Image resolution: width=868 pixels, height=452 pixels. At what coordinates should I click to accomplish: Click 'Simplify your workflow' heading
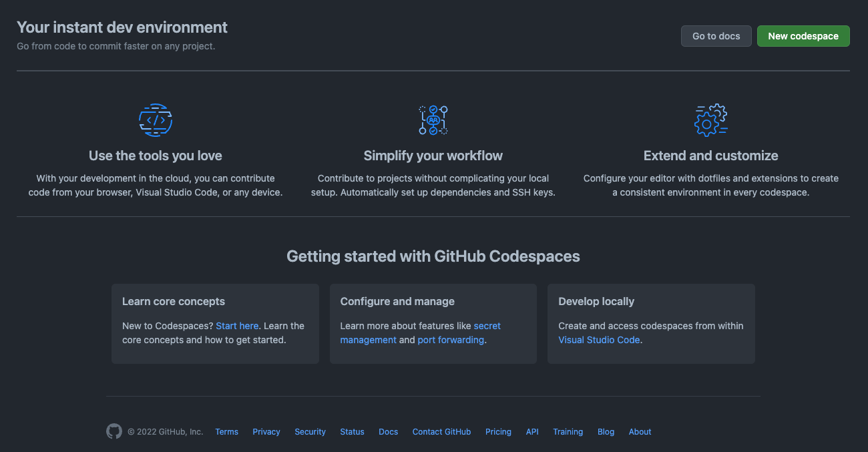click(x=433, y=156)
